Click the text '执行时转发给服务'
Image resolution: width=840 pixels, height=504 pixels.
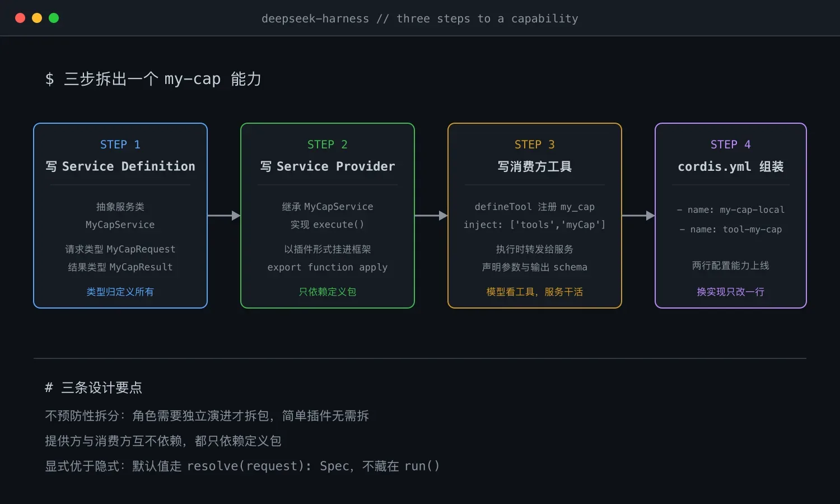tap(535, 249)
